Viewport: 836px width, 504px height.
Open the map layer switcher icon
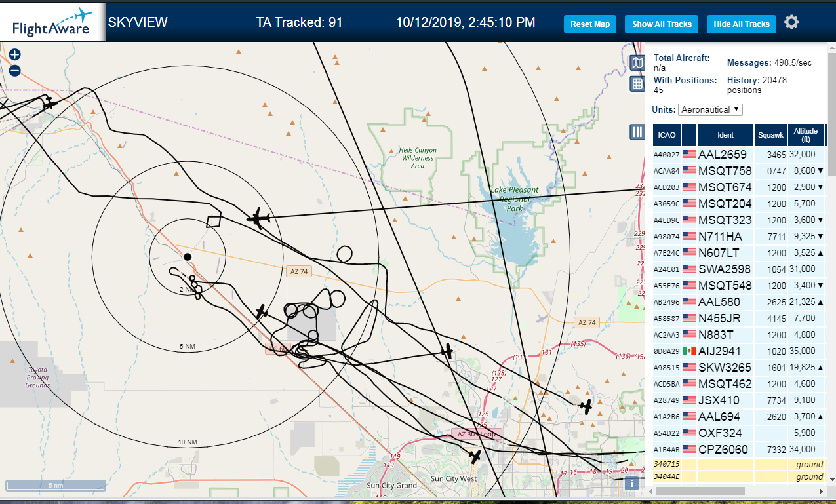pyautogui.click(x=637, y=63)
